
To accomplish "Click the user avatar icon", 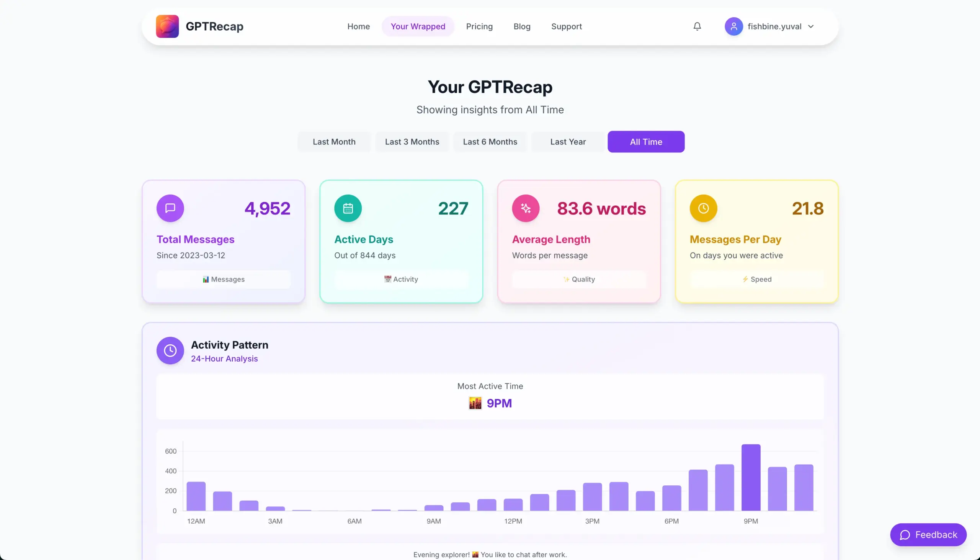I will click(733, 26).
